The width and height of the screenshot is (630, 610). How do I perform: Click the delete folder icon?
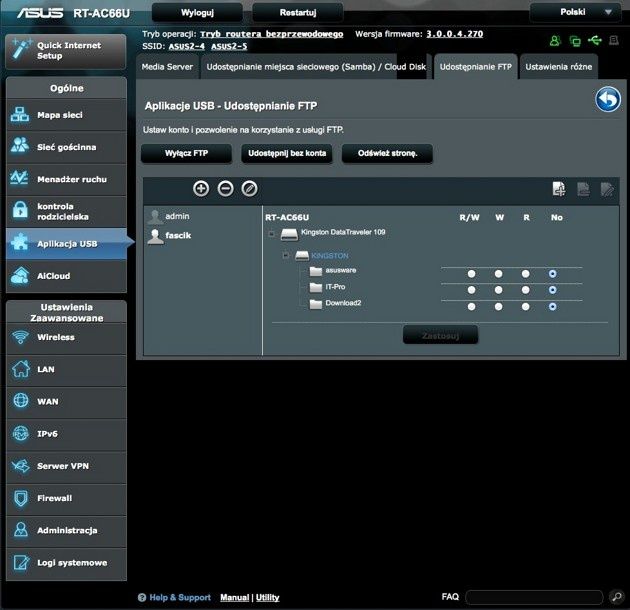coord(583,189)
